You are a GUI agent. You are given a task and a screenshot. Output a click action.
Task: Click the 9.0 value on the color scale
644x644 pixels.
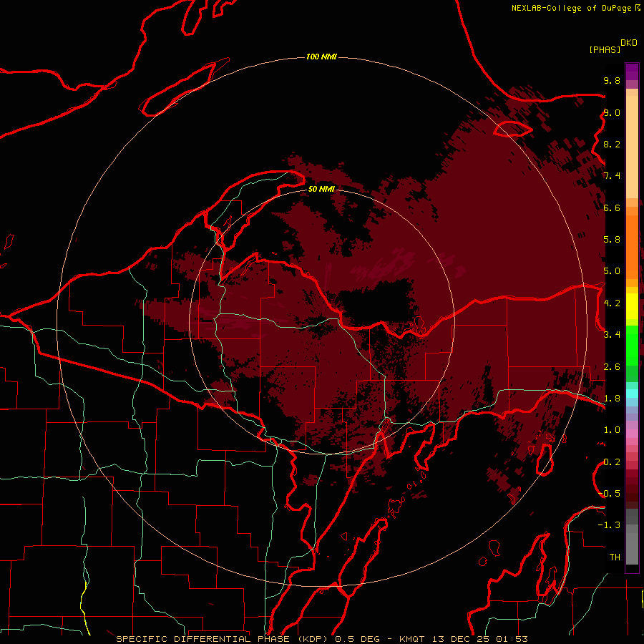click(x=612, y=112)
